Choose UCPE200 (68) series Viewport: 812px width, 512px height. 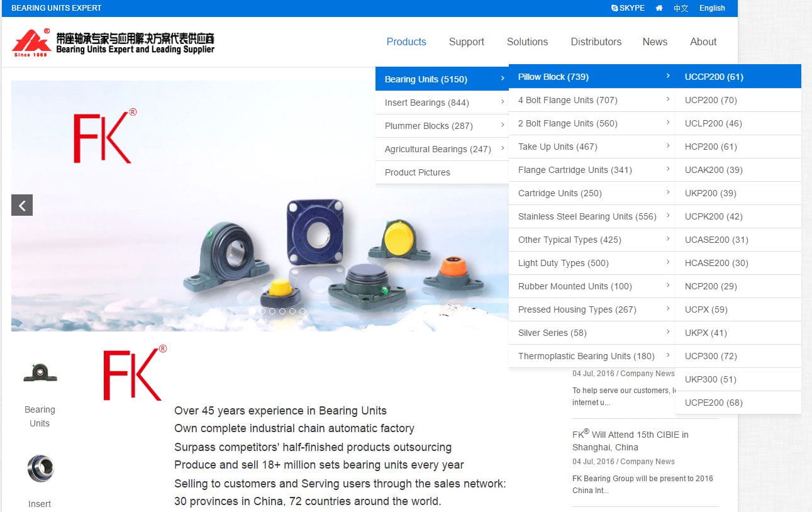click(x=738, y=403)
